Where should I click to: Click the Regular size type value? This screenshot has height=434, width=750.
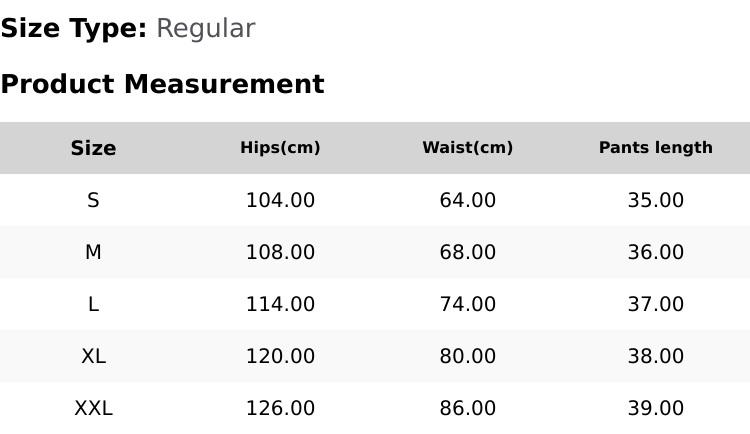(206, 29)
